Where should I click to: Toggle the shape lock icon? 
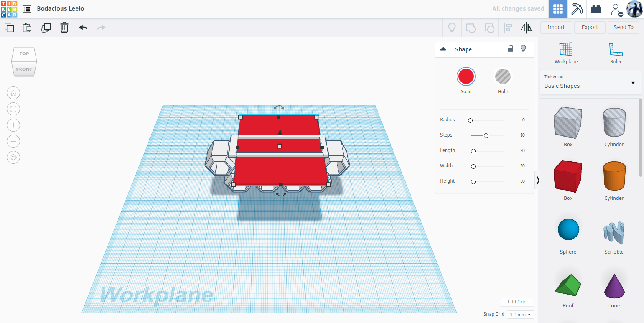coord(510,48)
